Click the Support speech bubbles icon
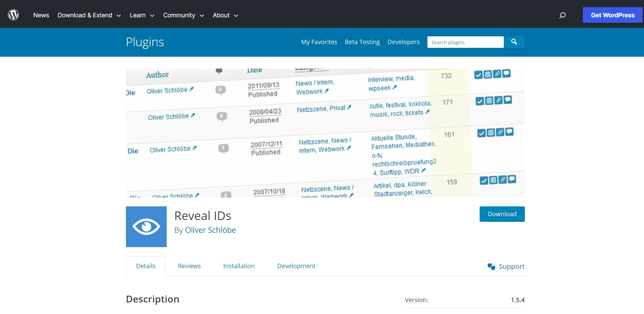This screenshot has width=644, height=314. coord(491,267)
